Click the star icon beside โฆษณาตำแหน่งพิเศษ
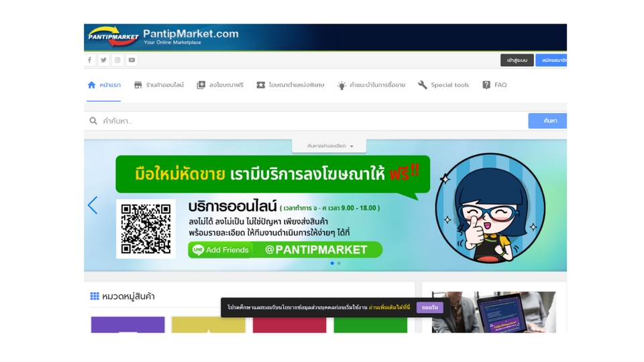The width and height of the screenshot is (644, 362). pyautogui.click(x=261, y=85)
